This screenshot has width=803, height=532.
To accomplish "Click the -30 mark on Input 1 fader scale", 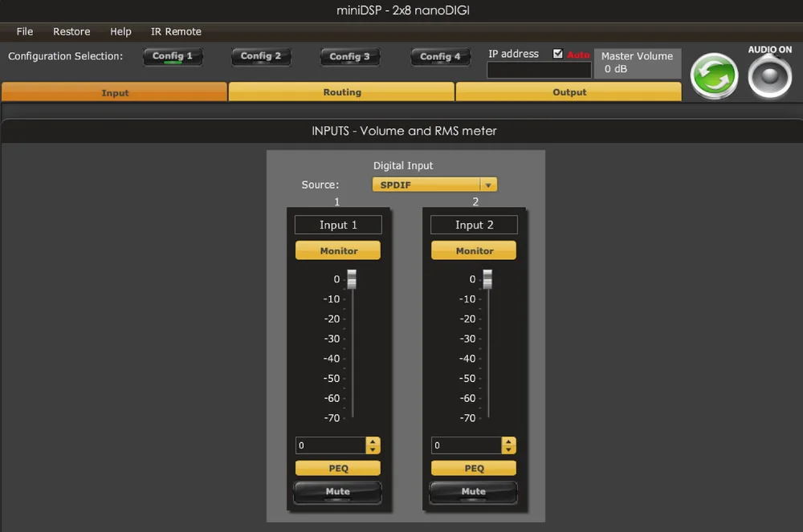I will click(x=332, y=339).
